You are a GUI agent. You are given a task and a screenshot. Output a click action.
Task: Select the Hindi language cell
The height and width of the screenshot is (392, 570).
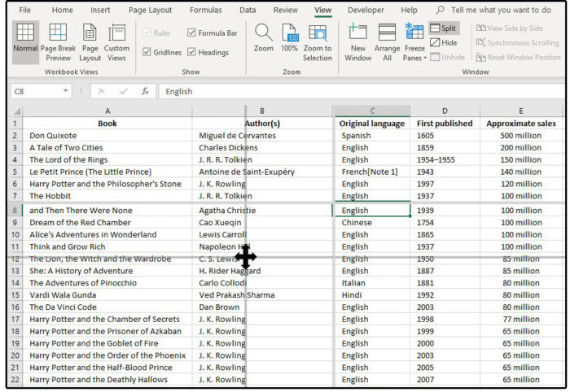pyautogui.click(x=372, y=294)
